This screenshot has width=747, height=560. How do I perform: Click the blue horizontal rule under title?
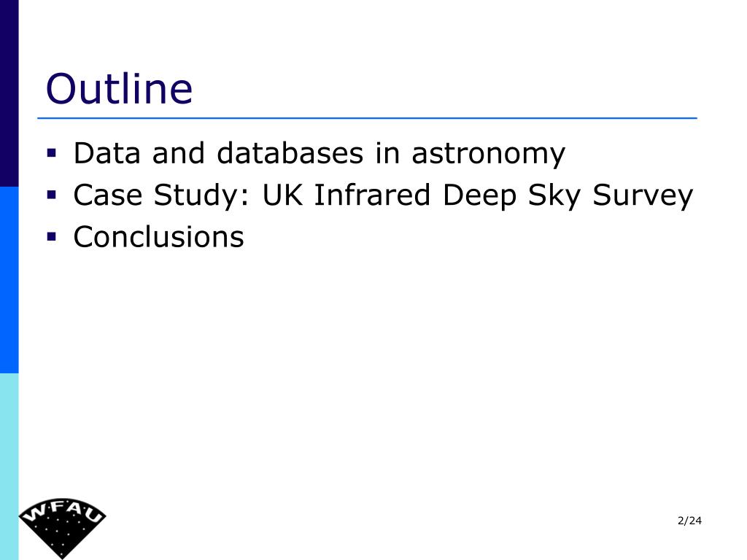pos(368,118)
